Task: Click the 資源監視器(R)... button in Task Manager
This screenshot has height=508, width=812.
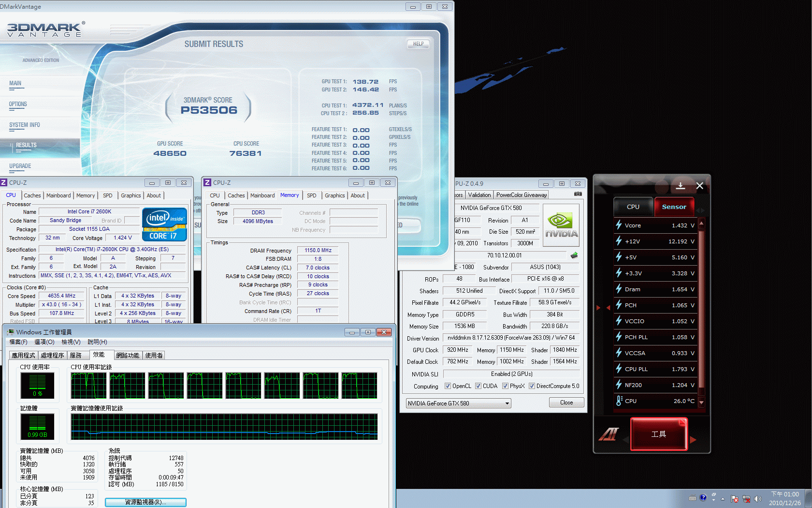Action: pyautogui.click(x=145, y=502)
